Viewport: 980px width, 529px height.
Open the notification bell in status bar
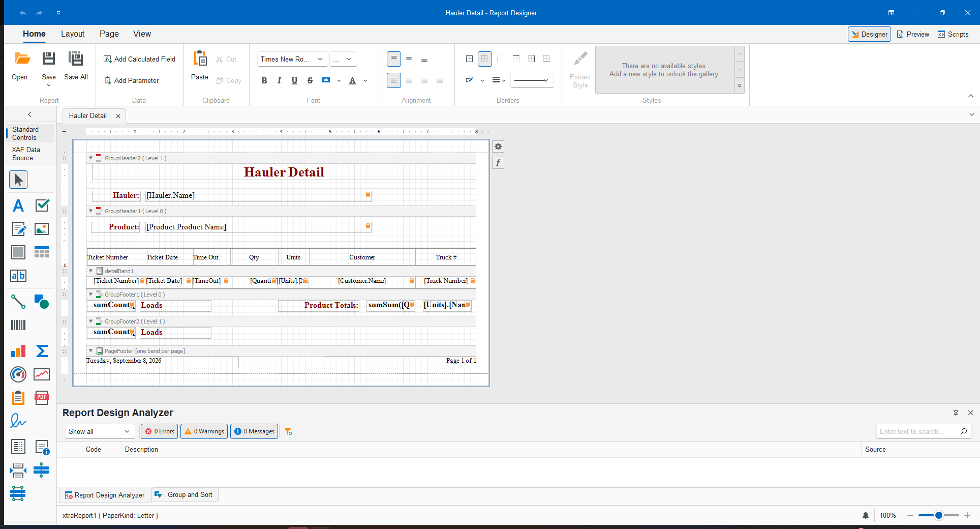[x=866, y=515]
